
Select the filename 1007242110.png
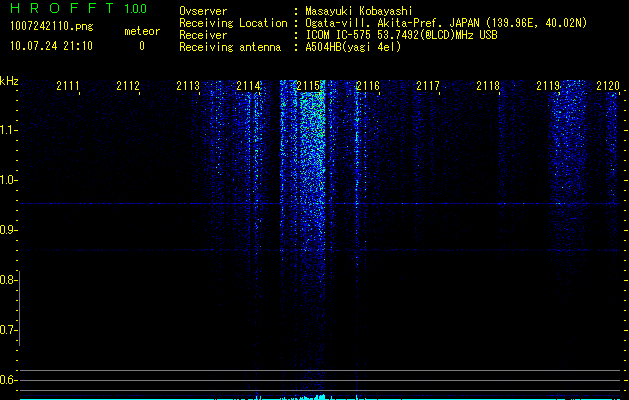52,27
